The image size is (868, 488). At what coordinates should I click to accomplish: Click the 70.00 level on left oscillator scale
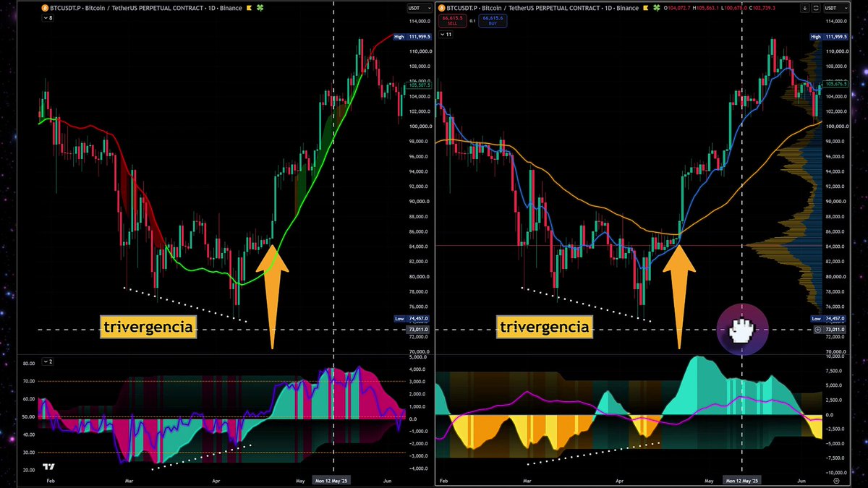(29, 380)
